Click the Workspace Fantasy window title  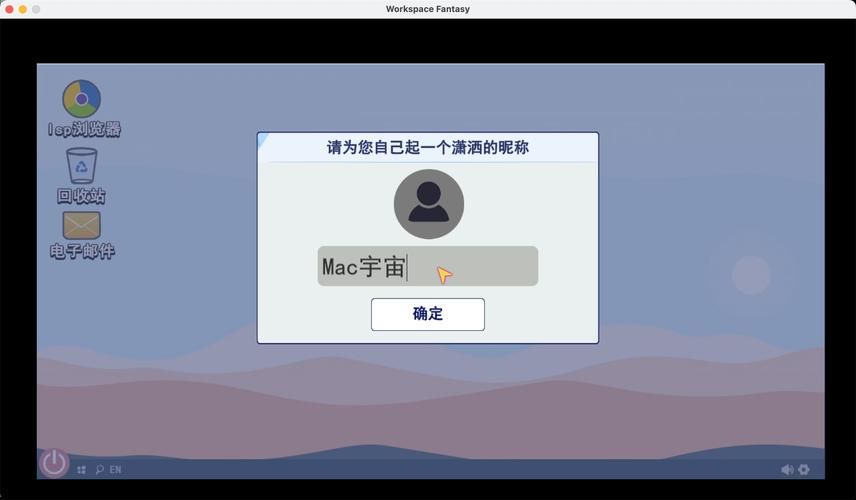[x=428, y=9]
